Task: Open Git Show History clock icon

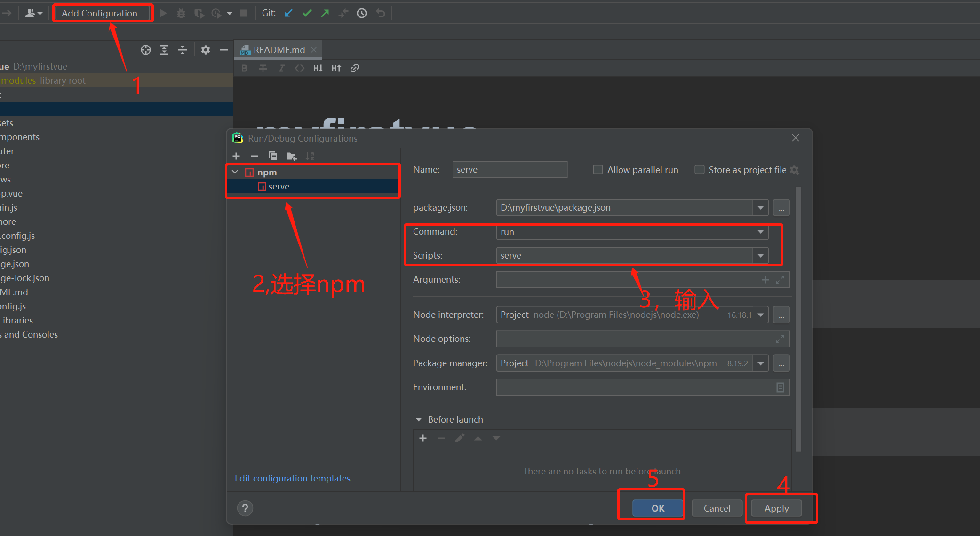Action: tap(362, 13)
